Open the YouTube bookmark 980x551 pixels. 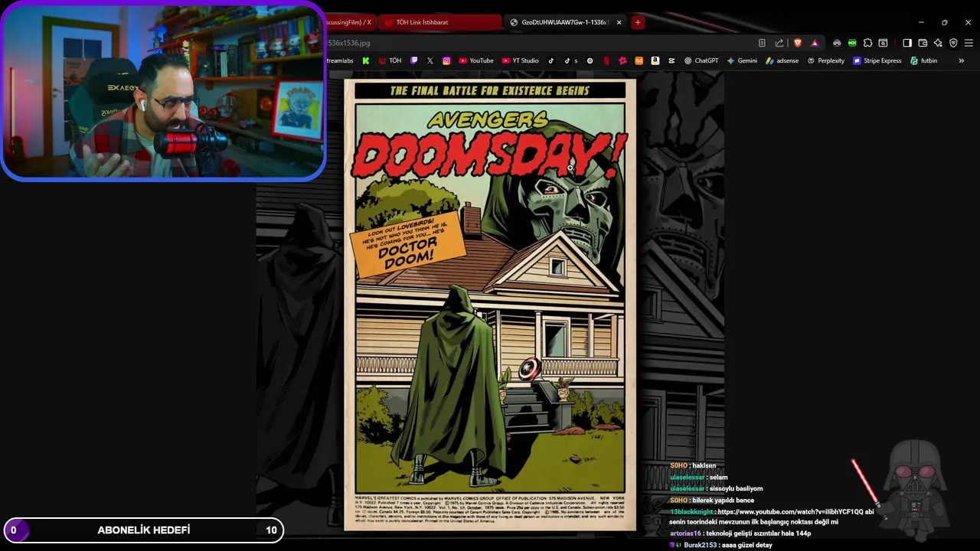click(476, 60)
